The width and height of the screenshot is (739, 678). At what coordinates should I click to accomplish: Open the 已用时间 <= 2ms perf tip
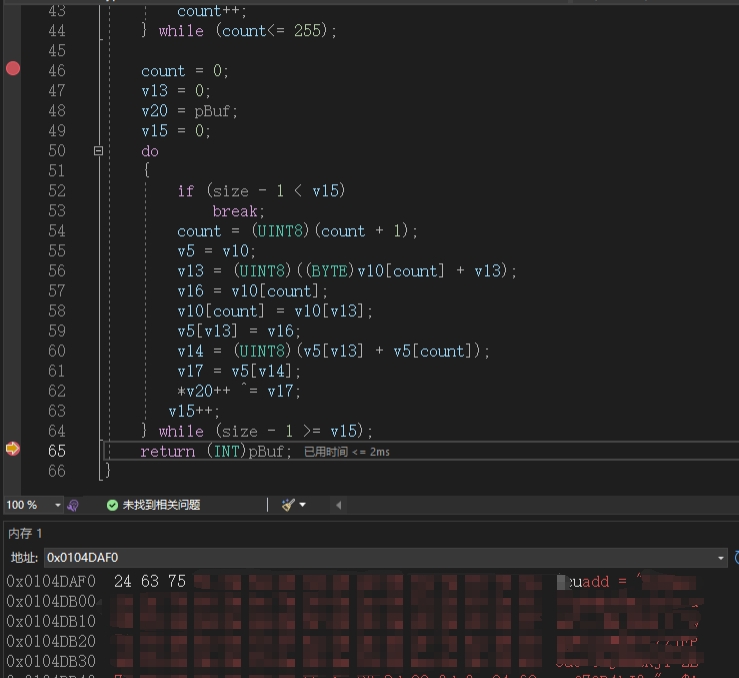[x=347, y=452]
